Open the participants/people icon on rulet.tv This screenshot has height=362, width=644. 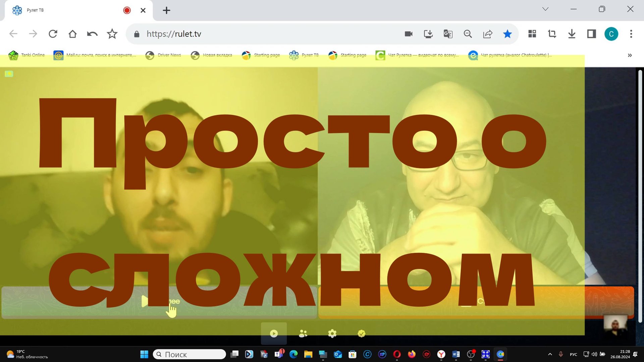coord(303,333)
